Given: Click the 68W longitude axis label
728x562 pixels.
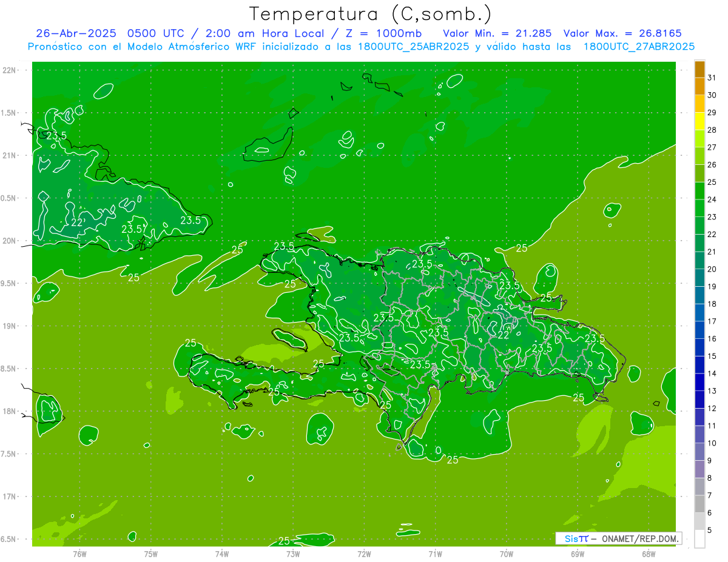Looking at the screenshot, I should click(x=649, y=554).
